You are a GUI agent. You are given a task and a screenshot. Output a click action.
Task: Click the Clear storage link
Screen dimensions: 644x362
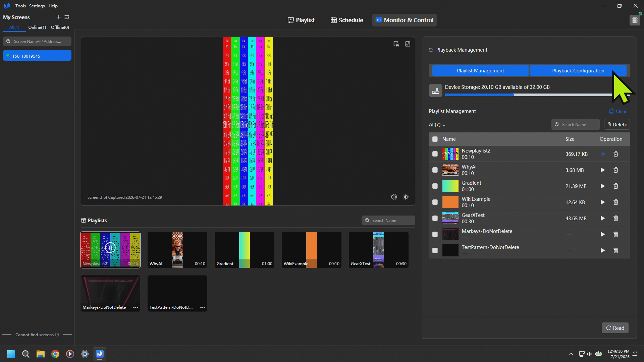(618, 111)
